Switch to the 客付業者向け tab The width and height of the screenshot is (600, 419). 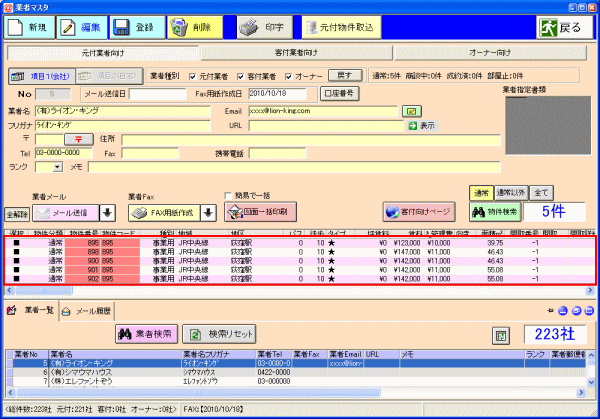pyautogui.click(x=297, y=53)
